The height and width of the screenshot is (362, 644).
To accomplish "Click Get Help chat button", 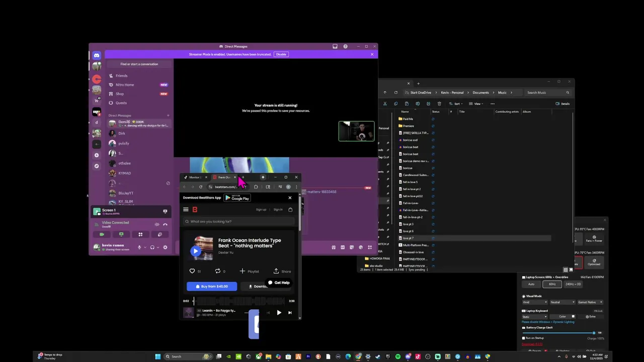I will pos(278,283).
